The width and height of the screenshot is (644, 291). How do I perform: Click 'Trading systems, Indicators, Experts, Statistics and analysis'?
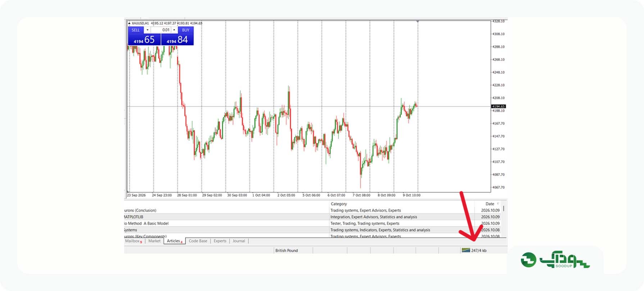[x=380, y=230]
